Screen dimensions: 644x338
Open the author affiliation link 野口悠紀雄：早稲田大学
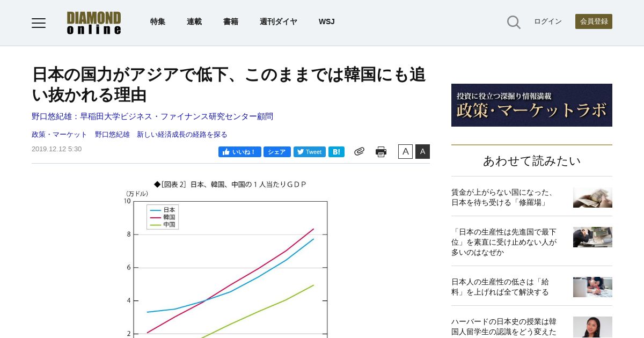point(152,116)
